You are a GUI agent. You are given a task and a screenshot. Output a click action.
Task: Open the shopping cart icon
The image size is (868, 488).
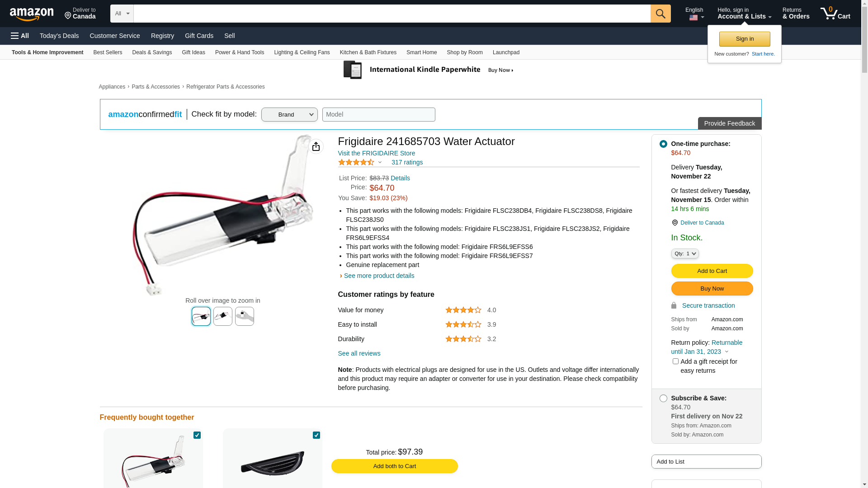pos(835,14)
